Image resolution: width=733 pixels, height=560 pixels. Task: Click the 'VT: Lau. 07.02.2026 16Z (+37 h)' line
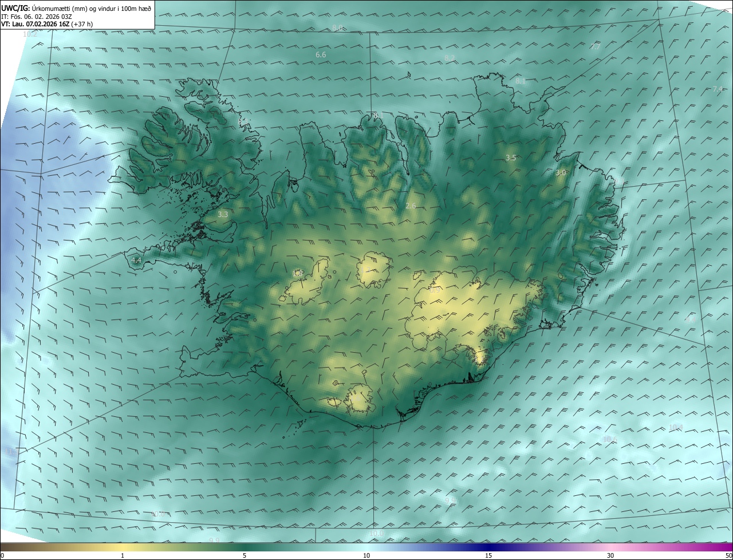point(48,24)
